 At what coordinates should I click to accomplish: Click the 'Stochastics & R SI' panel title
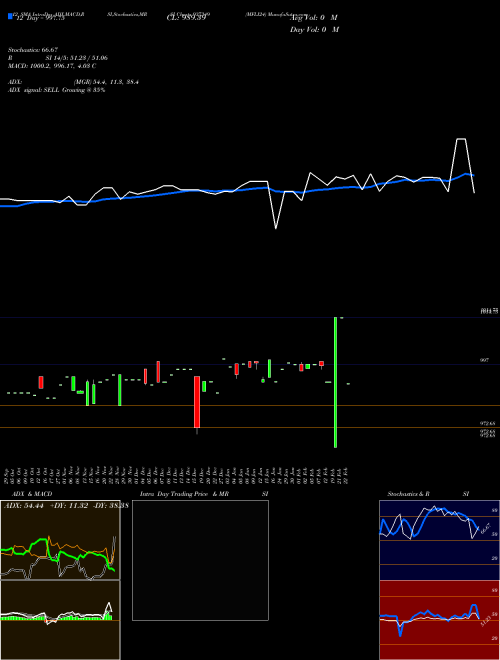pos(428,494)
